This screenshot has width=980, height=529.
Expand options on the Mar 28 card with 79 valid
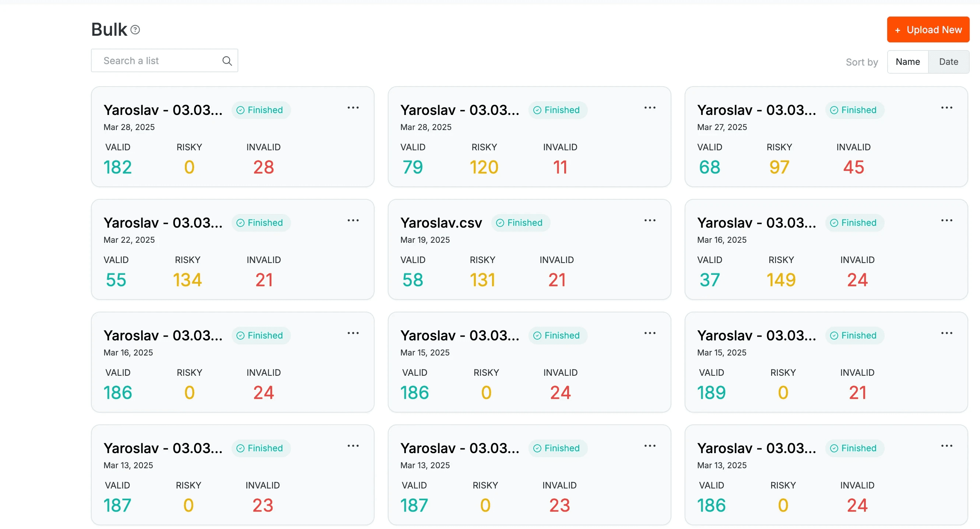point(650,108)
